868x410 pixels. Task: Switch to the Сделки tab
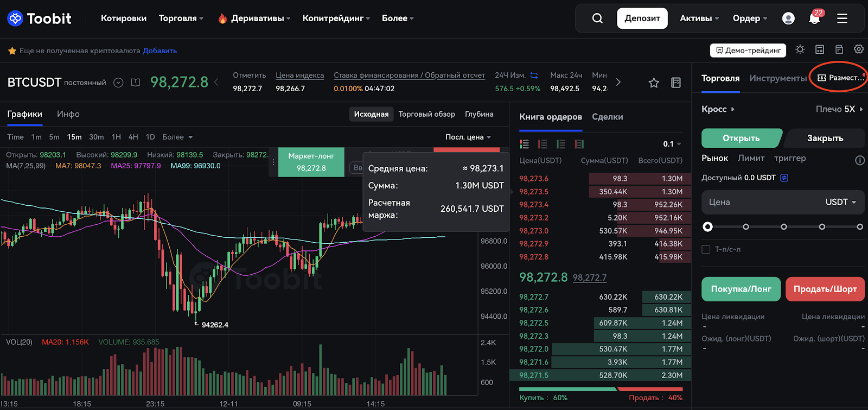[x=607, y=117]
